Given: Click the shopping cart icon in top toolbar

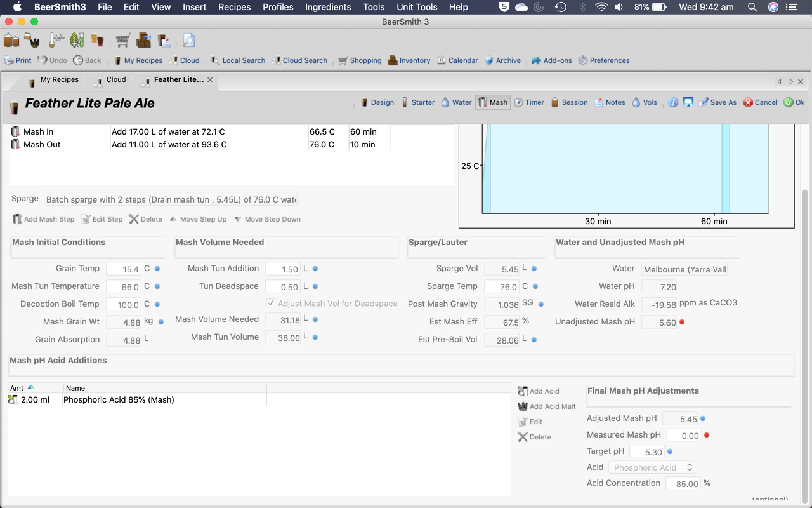Looking at the screenshot, I should coord(123,40).
